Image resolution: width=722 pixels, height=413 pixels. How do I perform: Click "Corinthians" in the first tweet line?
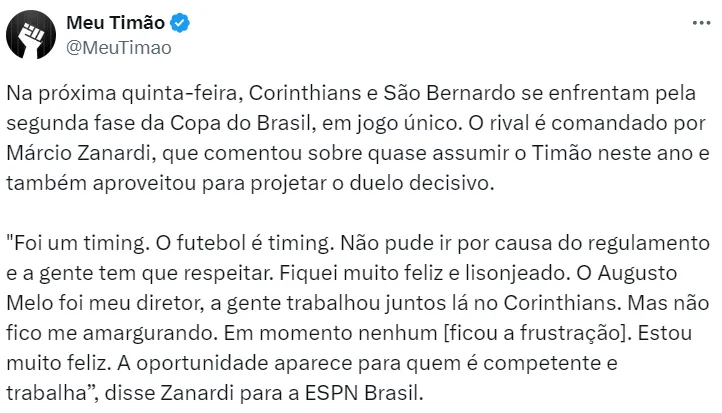[320, 93]
